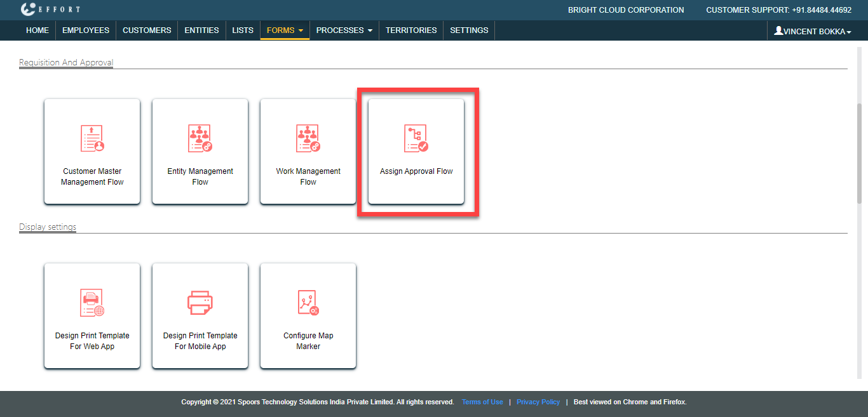Click the Effort logo in header
This screenshot has height=417, width=868.
[50, 10]
